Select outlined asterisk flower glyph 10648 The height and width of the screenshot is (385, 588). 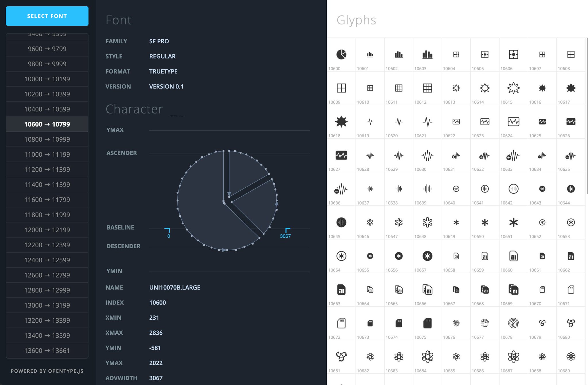[x=428, y=223]
